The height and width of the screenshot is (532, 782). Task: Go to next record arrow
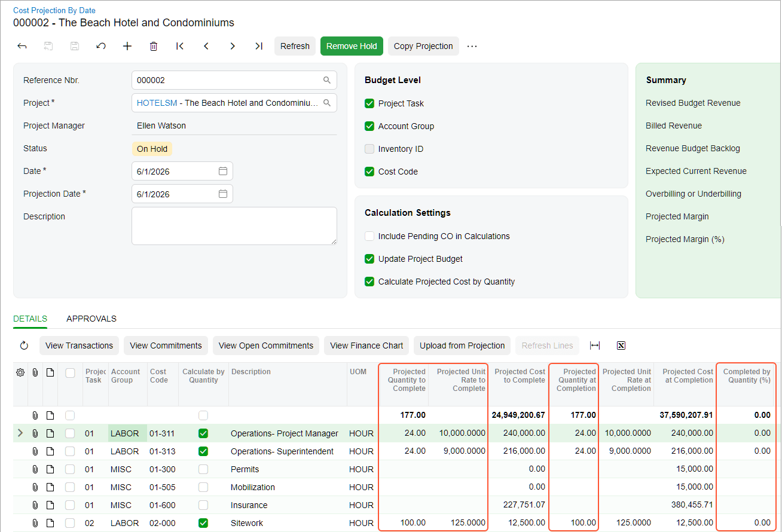(x=233, y=46)
